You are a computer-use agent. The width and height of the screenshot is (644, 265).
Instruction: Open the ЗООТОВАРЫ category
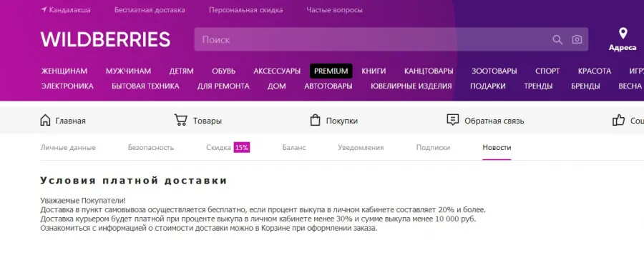(494, 71)
